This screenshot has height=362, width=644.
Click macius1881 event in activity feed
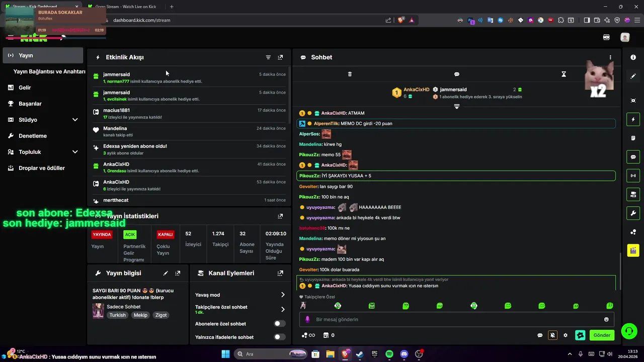pos(189,114)
